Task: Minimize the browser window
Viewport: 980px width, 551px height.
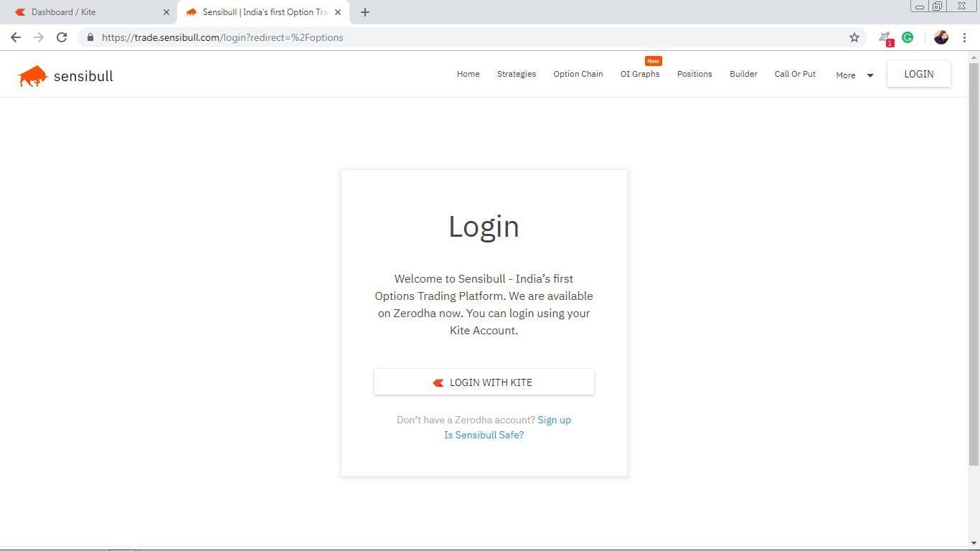Action: click(x=920, y=6)
